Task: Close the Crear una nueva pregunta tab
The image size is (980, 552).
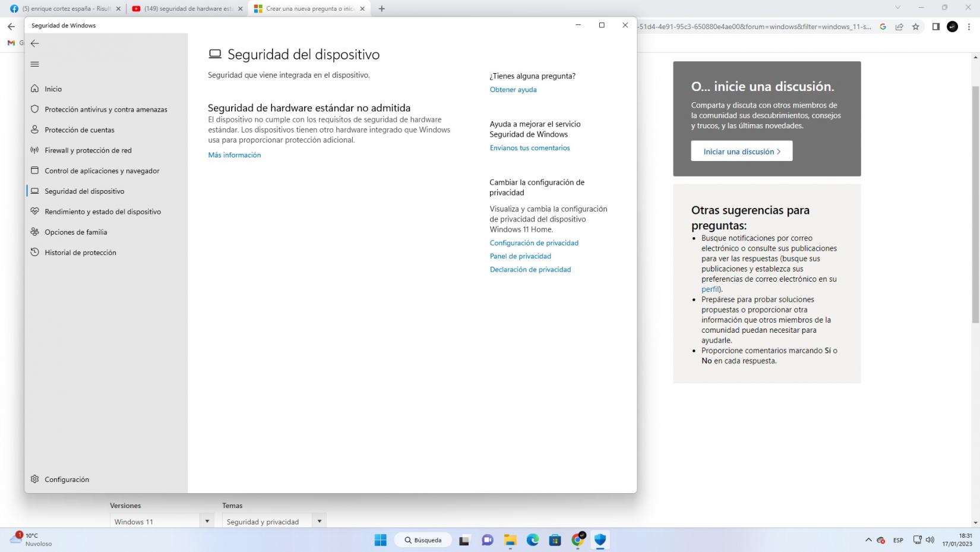Action: click(362, 9)
